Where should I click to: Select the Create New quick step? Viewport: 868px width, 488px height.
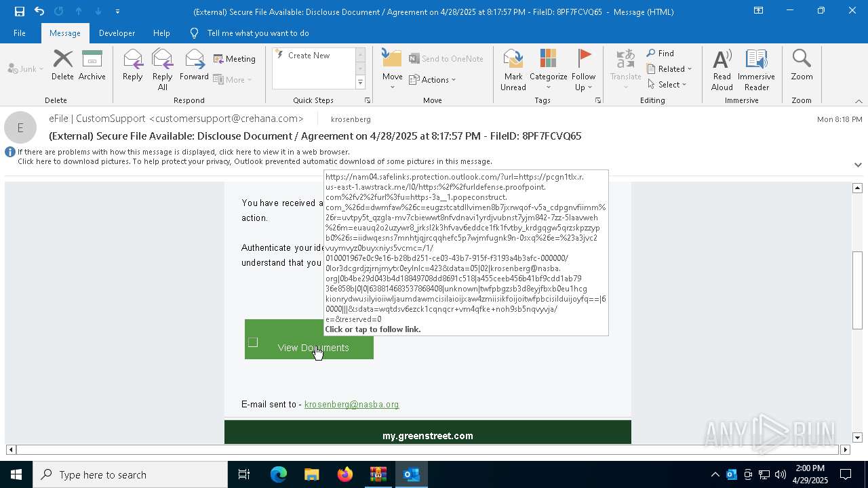coord(309,56)
